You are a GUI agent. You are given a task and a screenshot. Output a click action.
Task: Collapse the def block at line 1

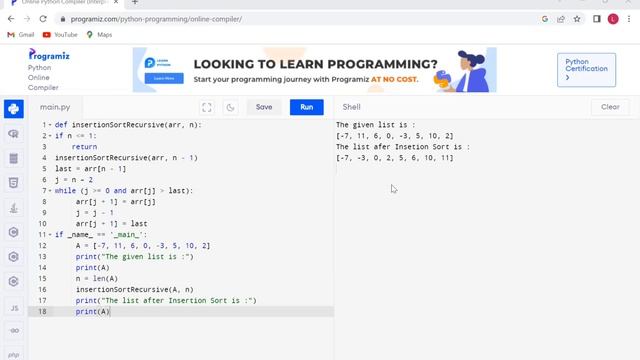pyautogui.click(x=50, y=125)
